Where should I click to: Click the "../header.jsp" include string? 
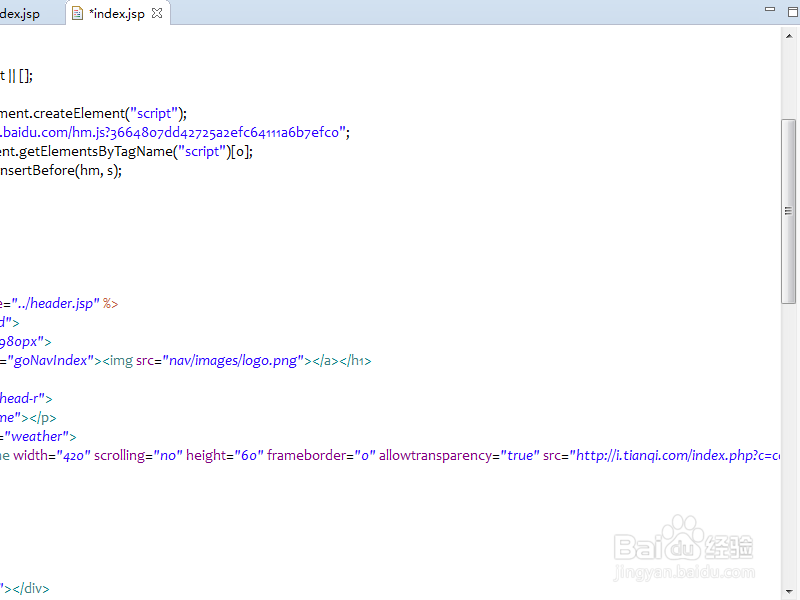point(56,304)
